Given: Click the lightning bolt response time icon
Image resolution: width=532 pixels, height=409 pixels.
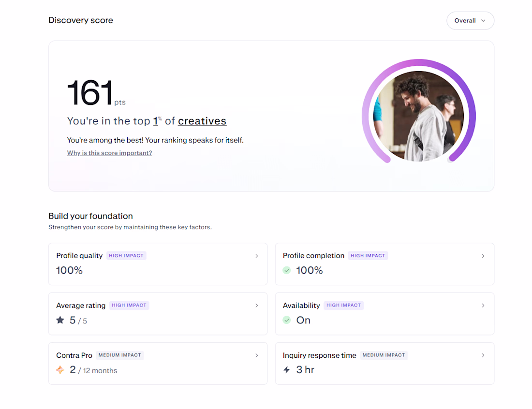Looking at the screenshot, I should pos(287,370).
